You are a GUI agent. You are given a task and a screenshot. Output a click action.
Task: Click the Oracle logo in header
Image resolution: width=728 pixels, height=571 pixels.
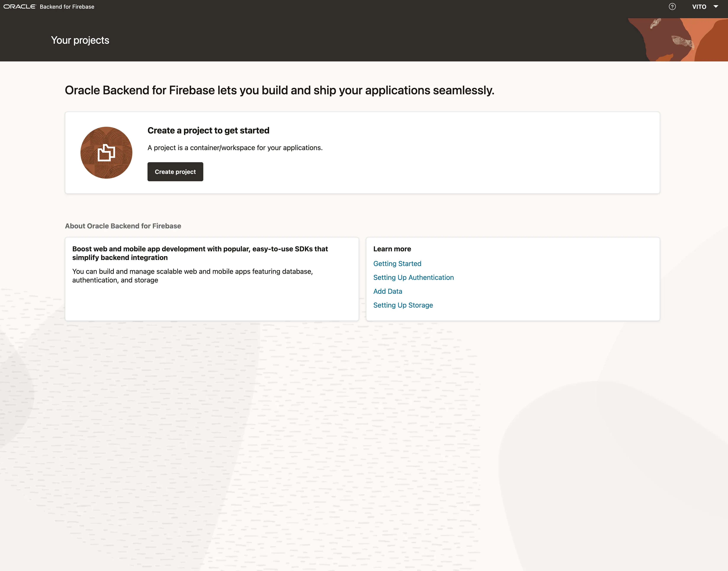(19, 7)
